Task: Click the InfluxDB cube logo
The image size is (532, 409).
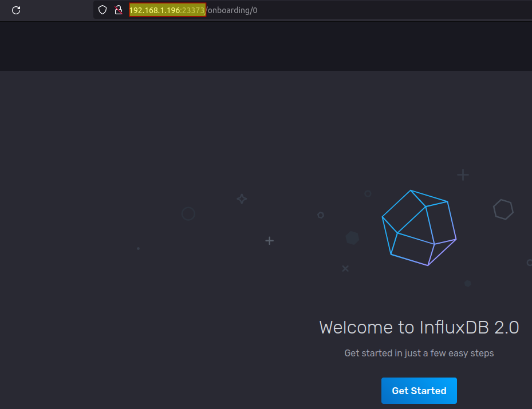Action: point(419,228)
